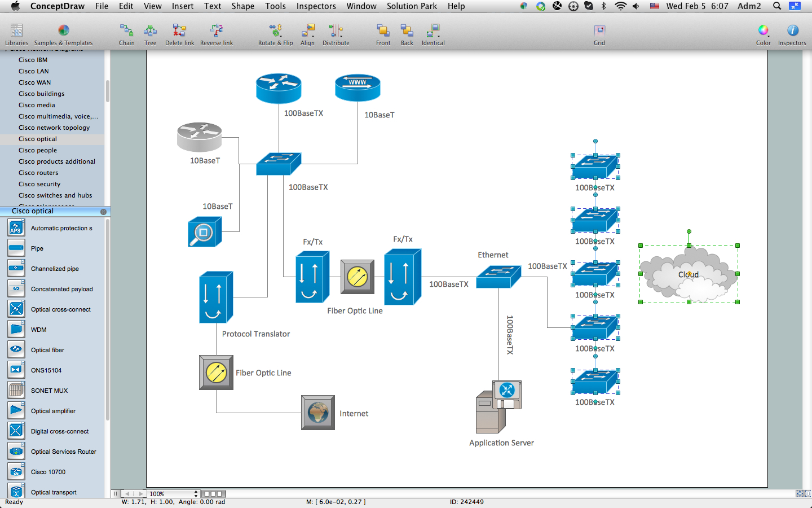Viewport: 812px width, 508px height.
Task: Pick the Cisco 10700 shape
Action: pos(16,472)
